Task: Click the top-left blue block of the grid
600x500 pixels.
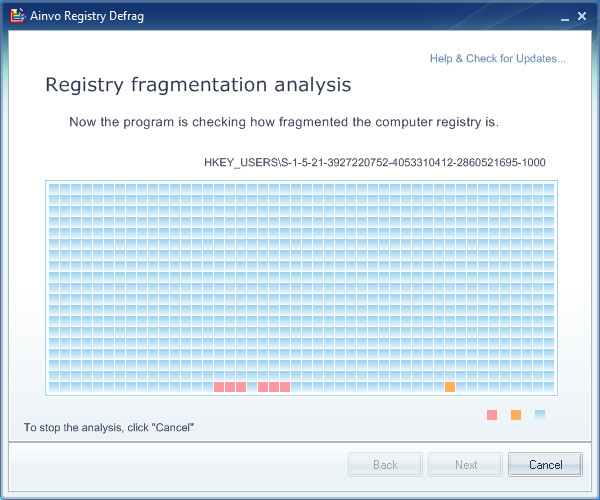Action: point(54,189)
